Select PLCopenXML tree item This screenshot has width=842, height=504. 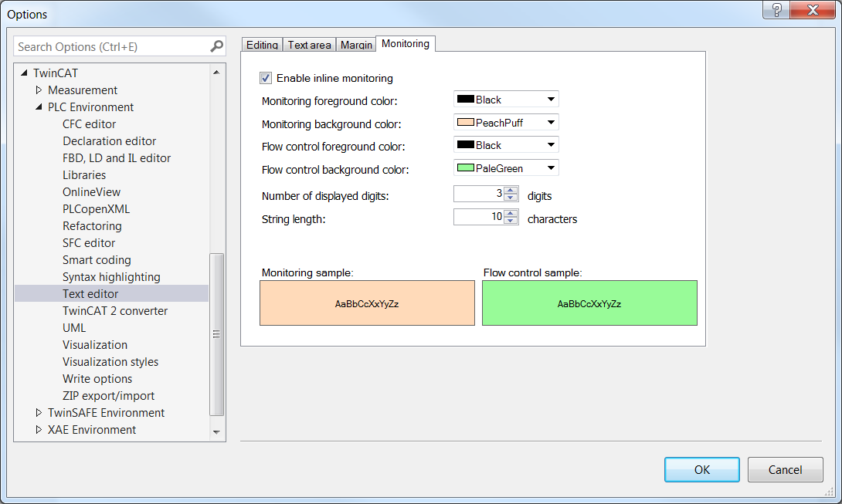pos(96,209)
